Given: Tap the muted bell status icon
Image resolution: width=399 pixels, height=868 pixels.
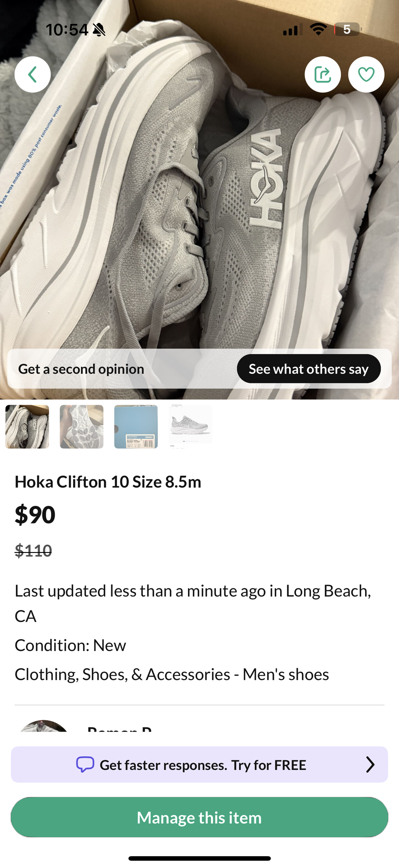Looking at the screenshot, I should point(99,30).
